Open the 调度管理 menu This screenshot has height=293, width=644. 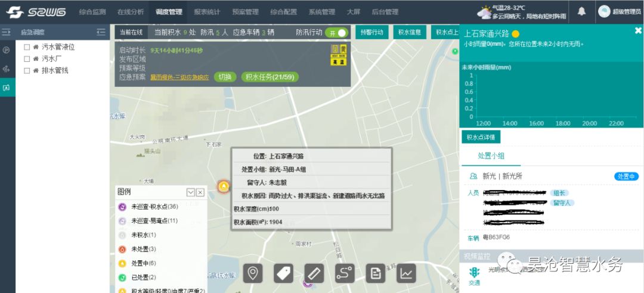click(x=169, y=12)
